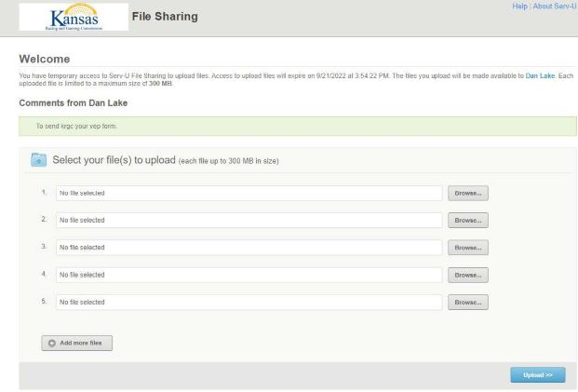Viewport: 578px width, 392px height.
Task: Click the green comment box from Dan Lake
Action: pyautogui.click(x=297, y=126)
